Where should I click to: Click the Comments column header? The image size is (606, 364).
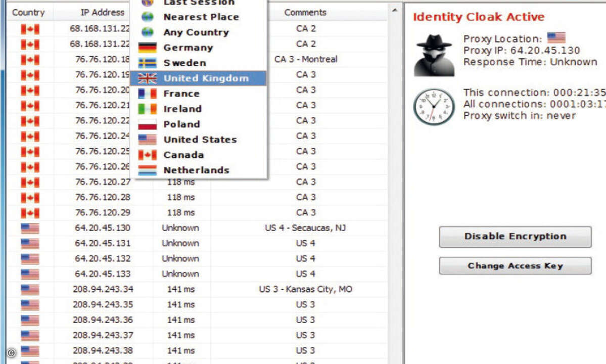(305, 12)
